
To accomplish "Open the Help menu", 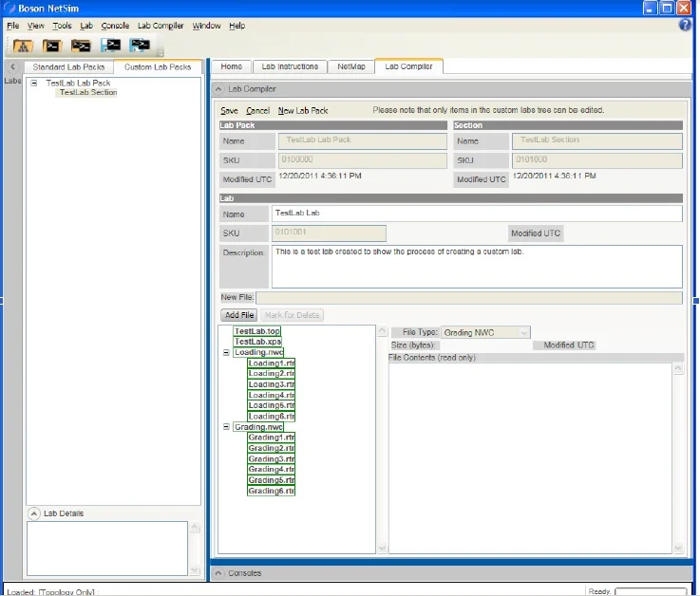I will click(237, 26).
